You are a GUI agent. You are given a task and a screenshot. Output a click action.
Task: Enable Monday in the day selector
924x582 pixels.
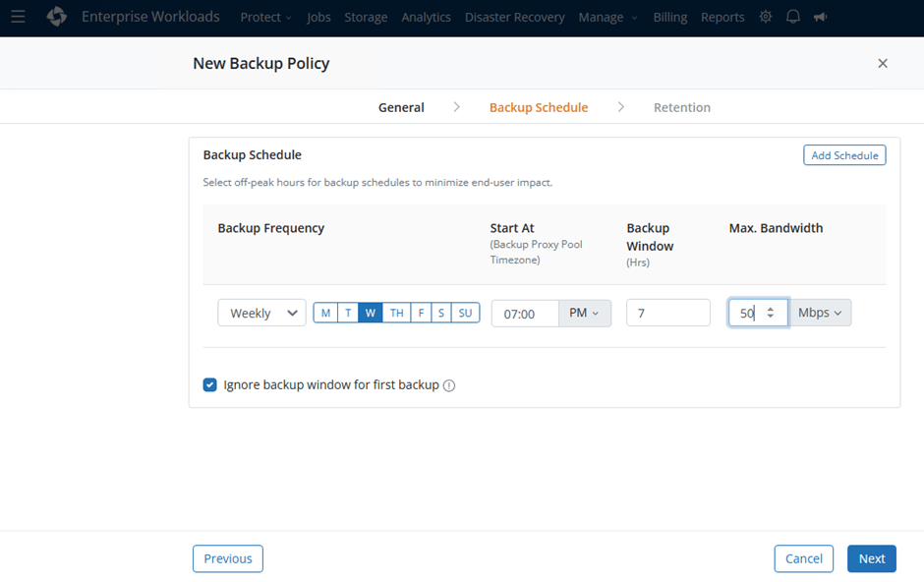click(x=324, y=313)
